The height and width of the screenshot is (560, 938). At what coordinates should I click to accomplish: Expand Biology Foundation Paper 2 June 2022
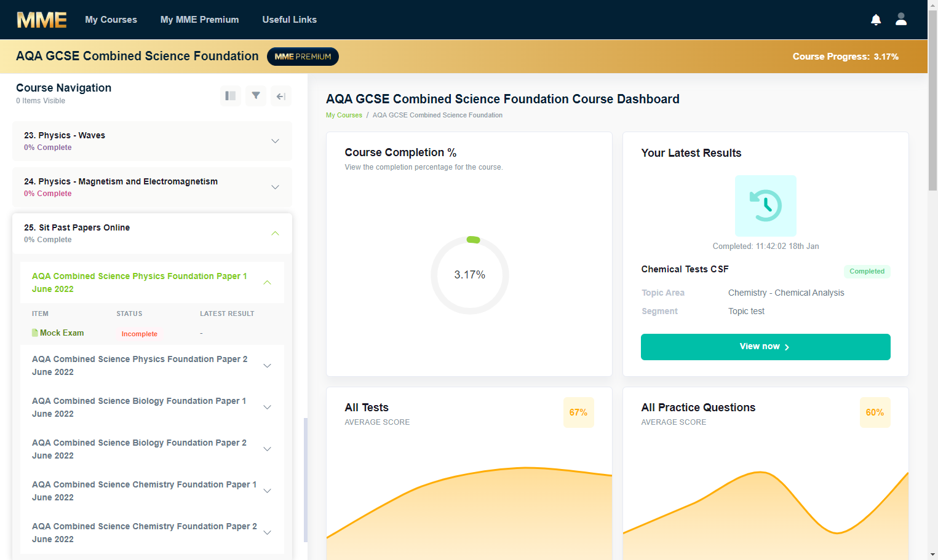(x=152, y=449)
